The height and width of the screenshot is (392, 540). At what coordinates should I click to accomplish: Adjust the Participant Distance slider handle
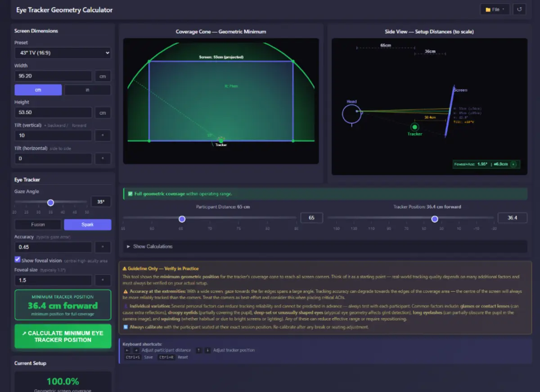click(x=182, y=219)
